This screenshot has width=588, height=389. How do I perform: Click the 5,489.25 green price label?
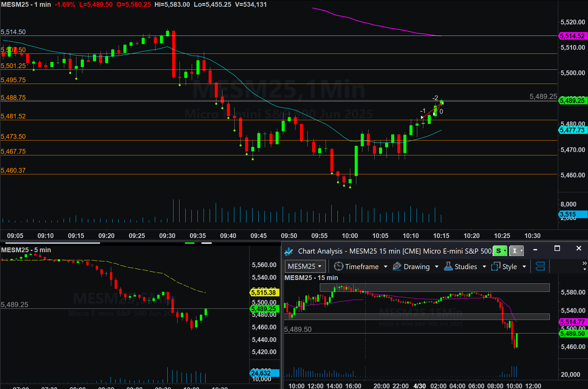tap(572, 101)
